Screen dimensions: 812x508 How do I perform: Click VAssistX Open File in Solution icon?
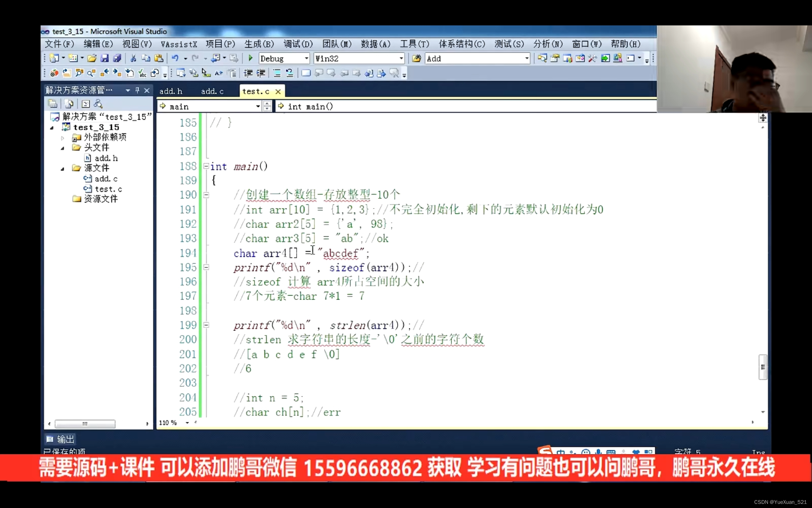pyautogui.click(x=67, y=73)
